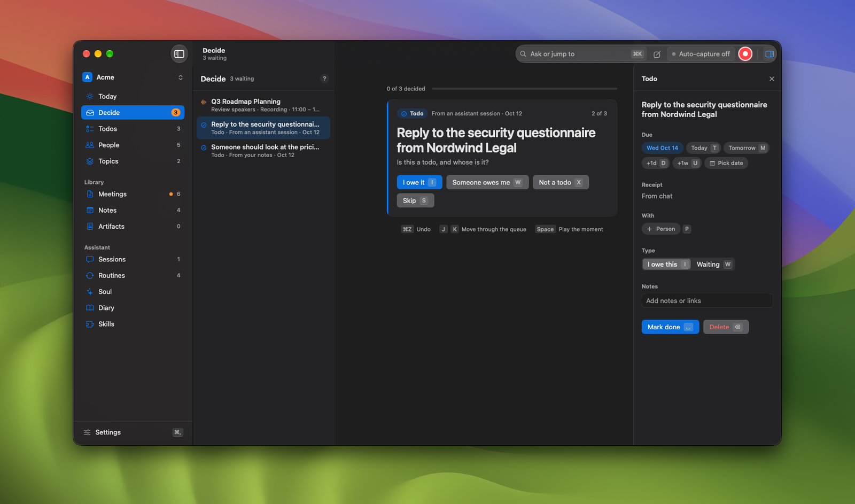Open the Diary section
The width and height of the screenshot is (855, 504).
click(x=133, y=308)
